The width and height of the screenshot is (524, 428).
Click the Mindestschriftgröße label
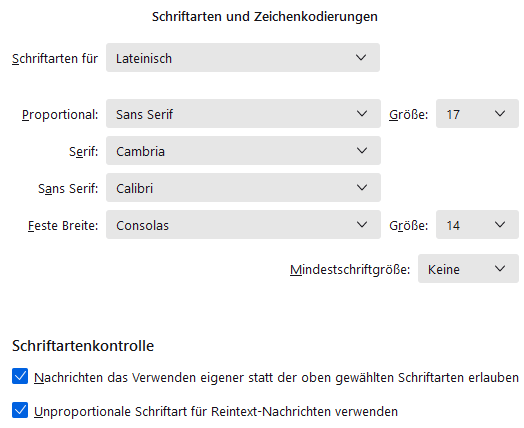point(350,269)
